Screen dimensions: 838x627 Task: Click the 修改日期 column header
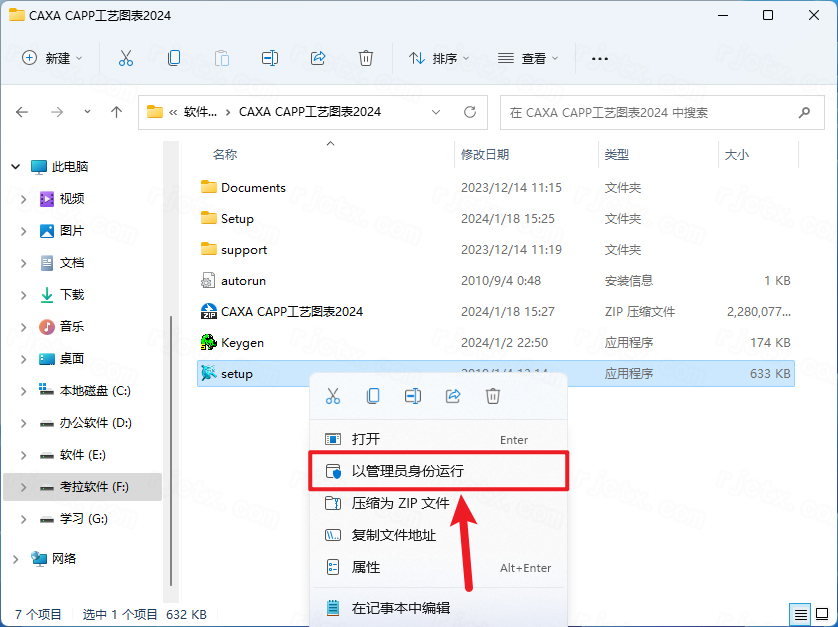click(485, 154)
